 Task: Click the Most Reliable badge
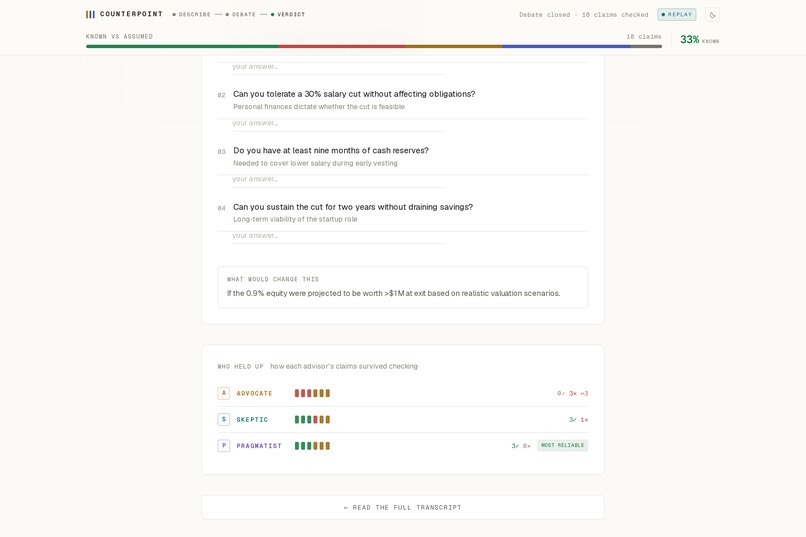(563, 445)
